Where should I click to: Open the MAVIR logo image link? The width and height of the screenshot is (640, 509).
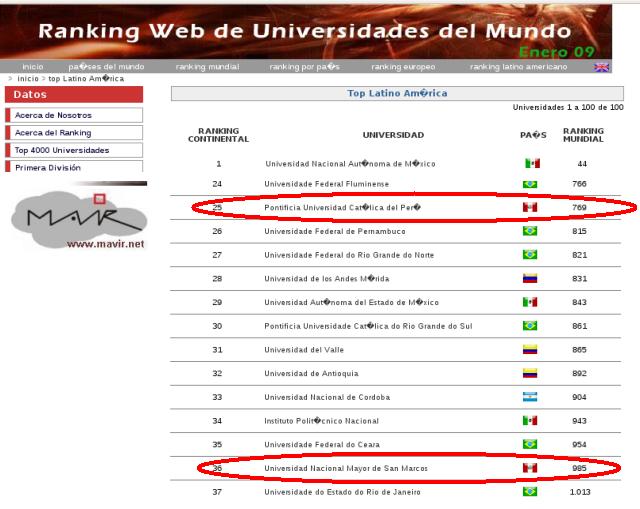point(79,220)
